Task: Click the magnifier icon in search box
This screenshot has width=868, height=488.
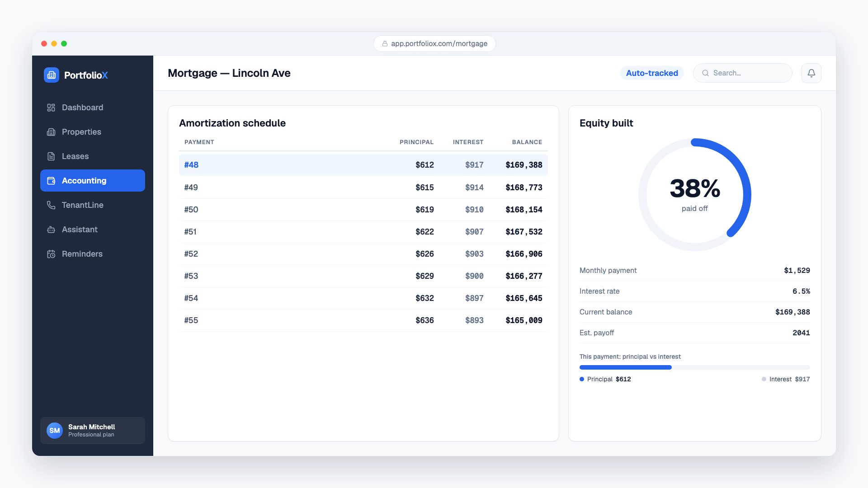Action: [705, 73]
